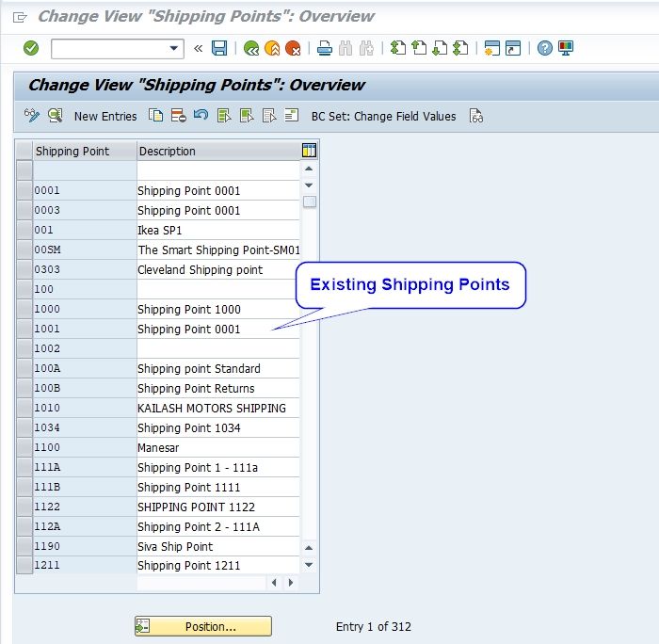Collapse the command field with the double chevron

pyautogui.click(x=198, y=49)
